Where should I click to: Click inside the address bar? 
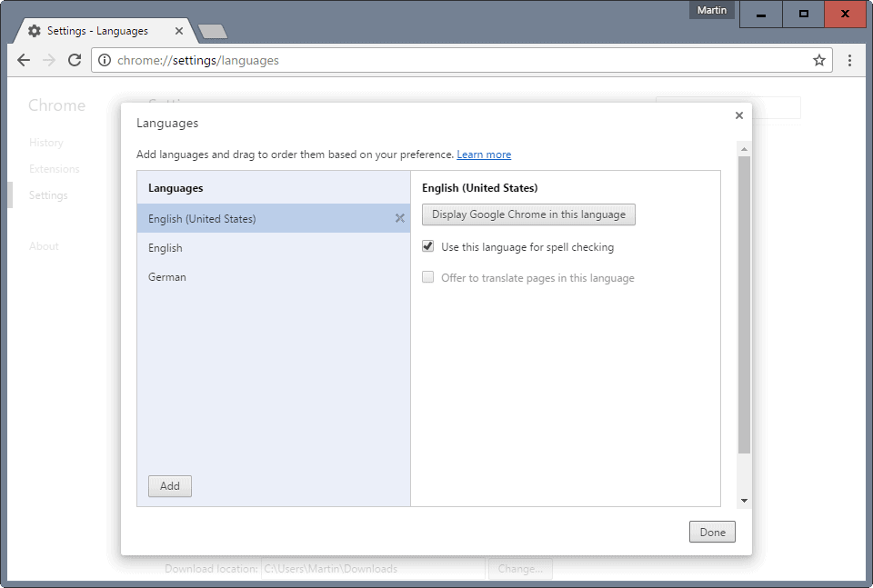364,60
